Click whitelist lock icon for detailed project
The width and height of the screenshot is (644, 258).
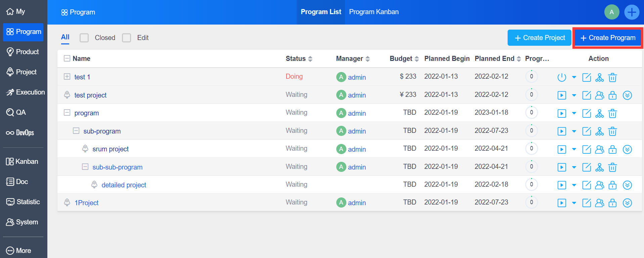(x=612, y=185)
